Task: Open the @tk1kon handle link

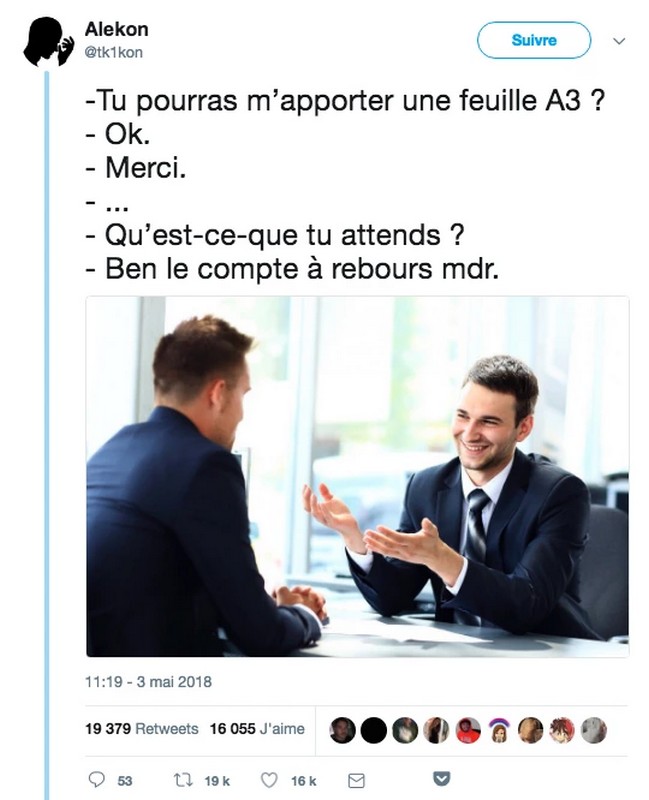Action: tap(113, 52)
